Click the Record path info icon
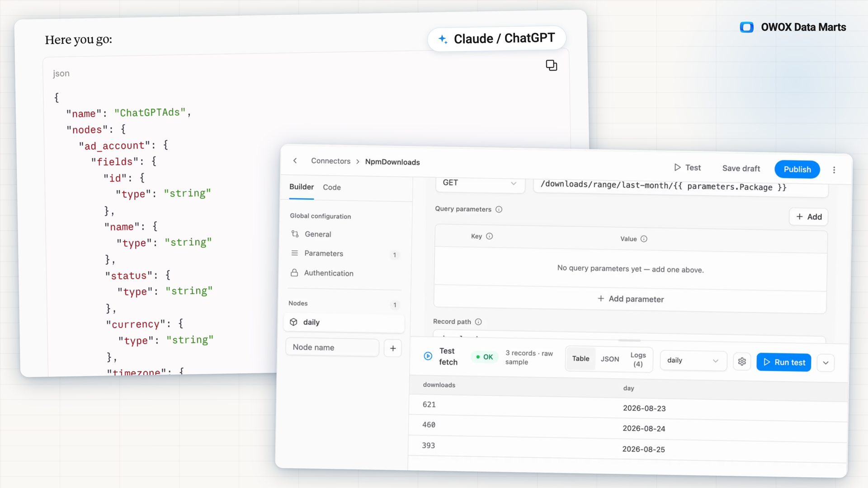The image size is (868, 488). pos(478,322)
